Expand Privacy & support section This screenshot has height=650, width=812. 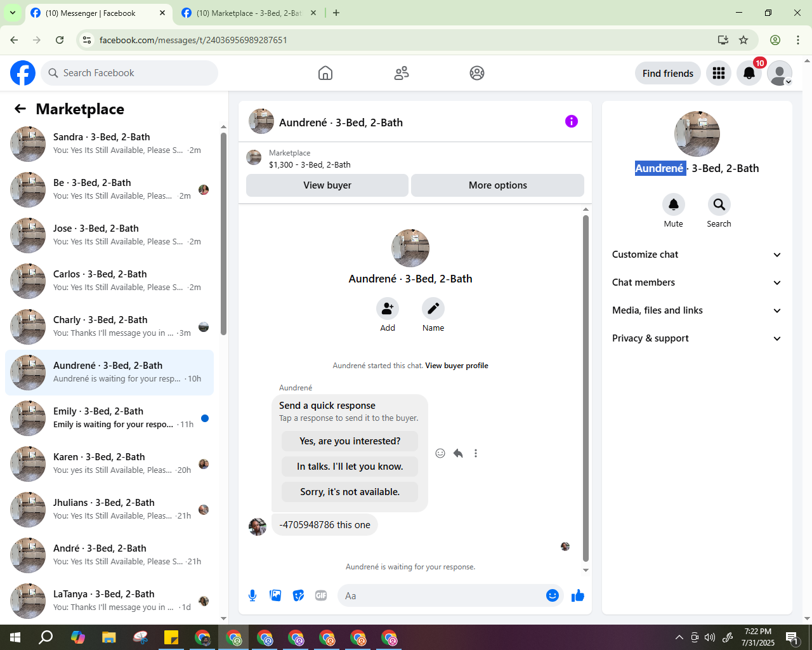point(697,338)
